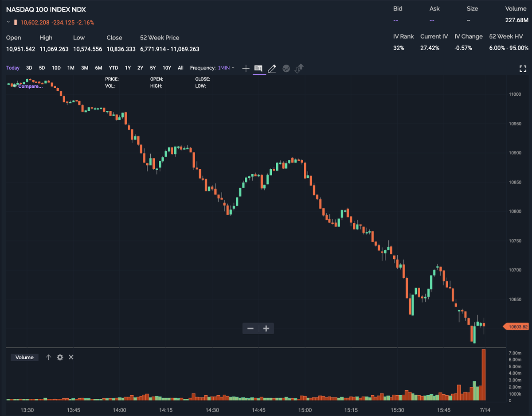Show the 10Y range

coord(167,68)
